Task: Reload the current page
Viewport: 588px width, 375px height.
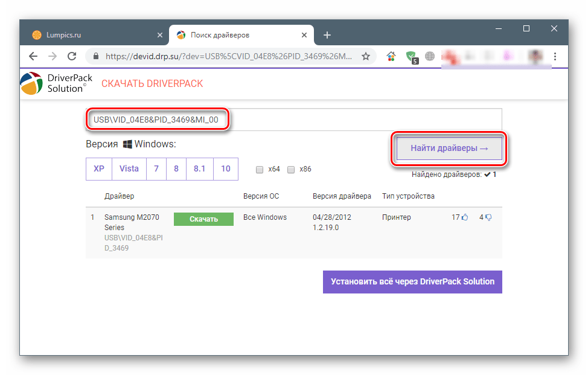Action: pos(72,56)
